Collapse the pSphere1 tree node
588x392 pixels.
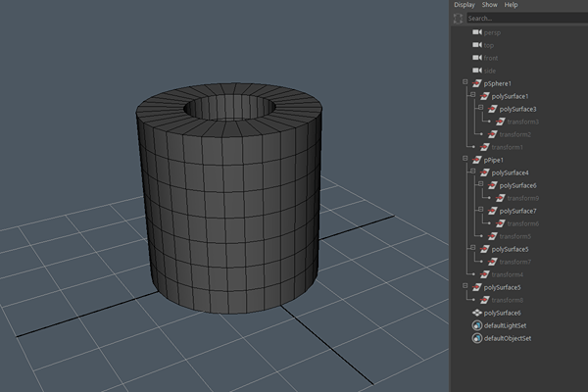pos(465,83)
